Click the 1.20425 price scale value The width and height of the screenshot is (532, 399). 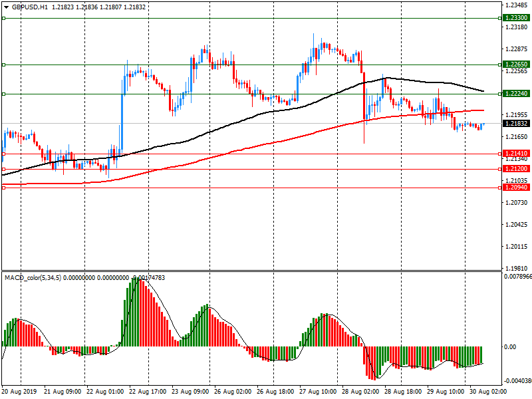pyautogui.click(x=517, y=225)
